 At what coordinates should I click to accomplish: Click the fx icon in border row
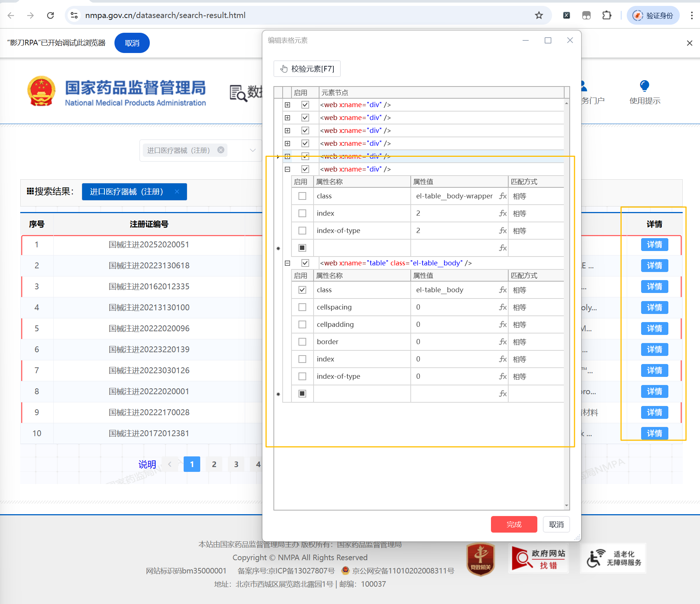pyautogui.click(x=502, y=342)
